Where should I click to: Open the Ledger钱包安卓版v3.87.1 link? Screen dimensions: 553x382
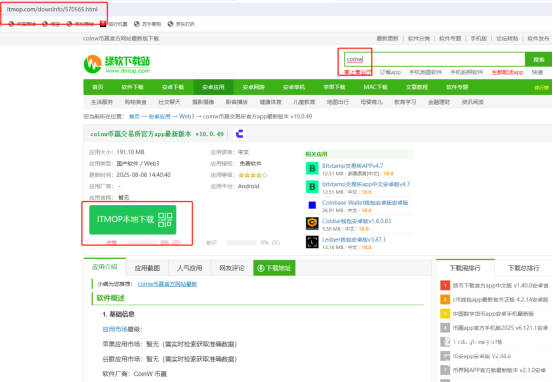[354, 239]
